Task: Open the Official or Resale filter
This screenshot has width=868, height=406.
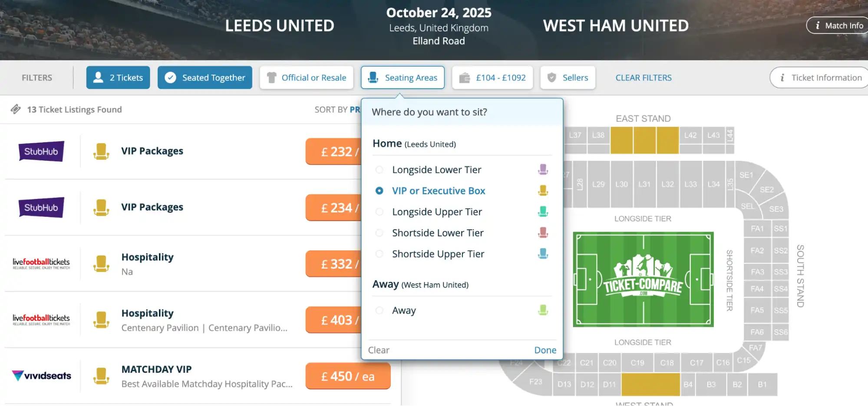Action: pos(306,77)
